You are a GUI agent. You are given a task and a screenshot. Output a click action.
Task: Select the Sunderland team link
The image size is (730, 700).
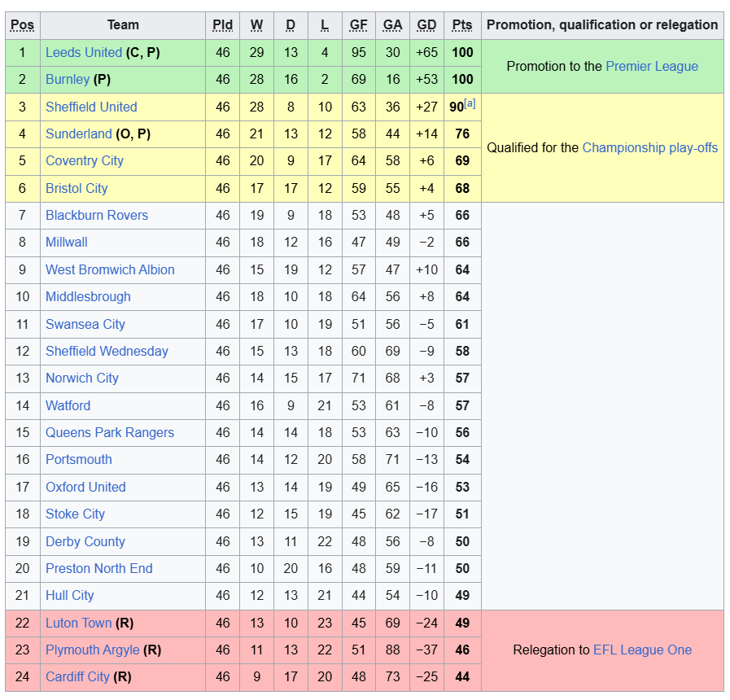79,134
